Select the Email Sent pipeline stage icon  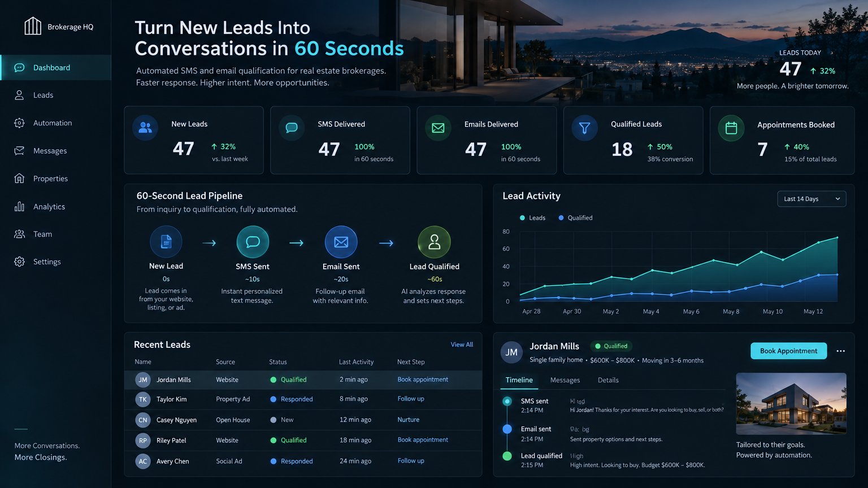(x=341, y=242)
